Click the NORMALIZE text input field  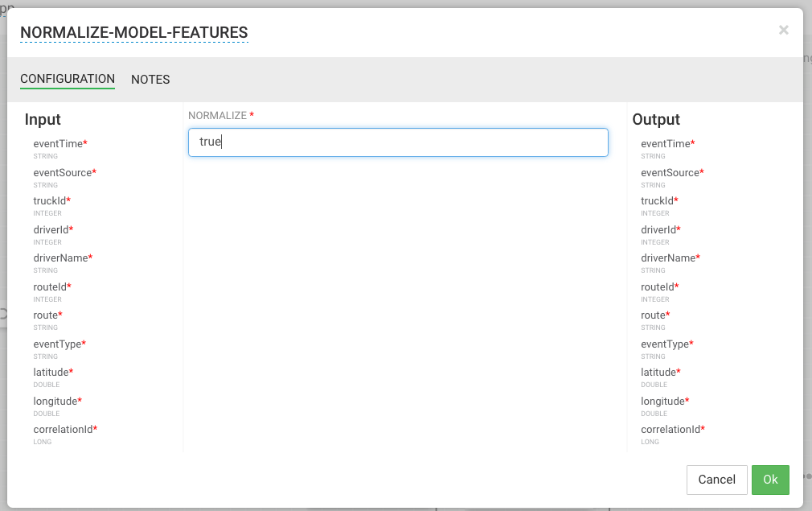pos(398,142)
